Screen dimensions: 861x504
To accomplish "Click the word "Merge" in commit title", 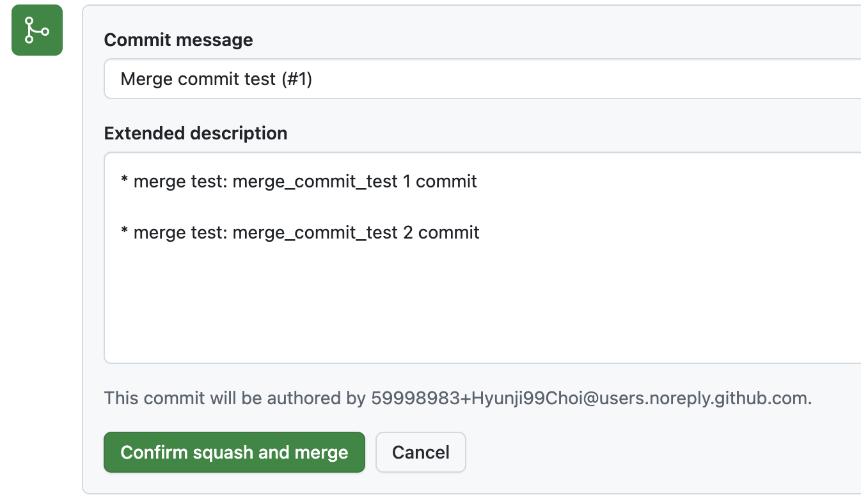I will pos(146,79).
